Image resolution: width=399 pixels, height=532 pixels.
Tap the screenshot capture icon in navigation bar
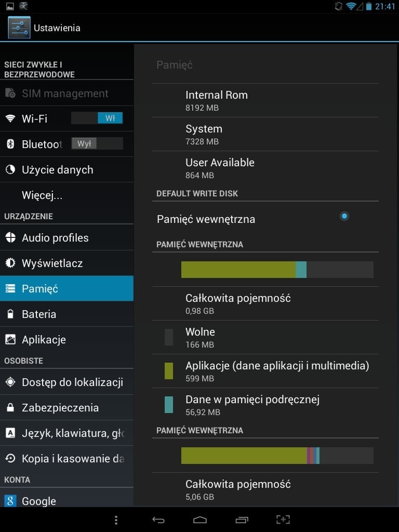pos(283,520)
